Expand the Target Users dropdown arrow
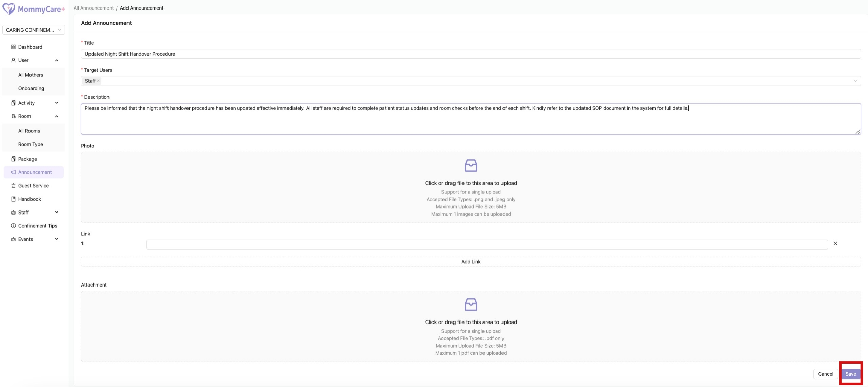The image size is (868, 387). [855, 81]
